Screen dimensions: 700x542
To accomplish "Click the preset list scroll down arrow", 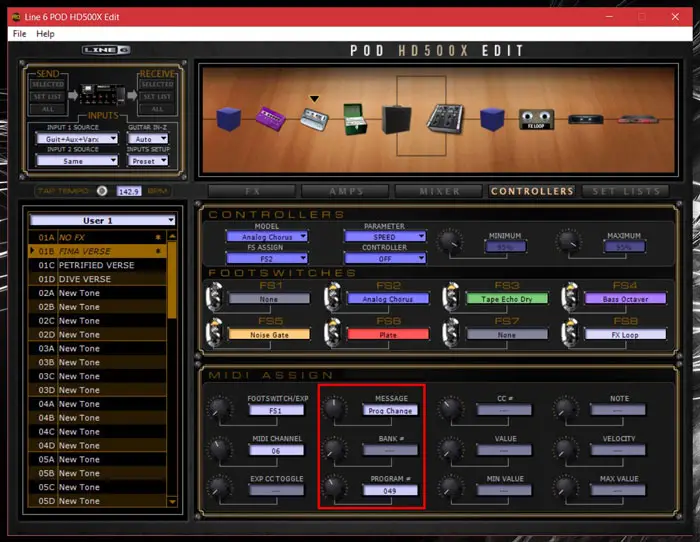I will 172,501.
